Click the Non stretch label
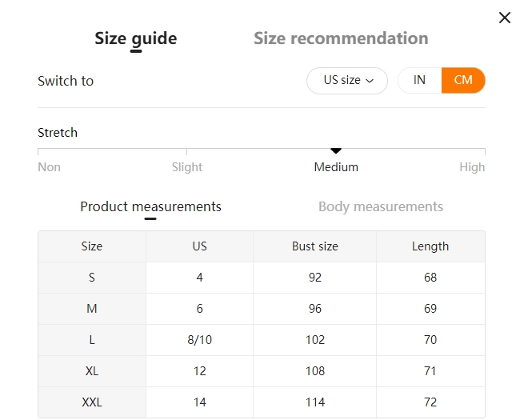The image size is (524, 420). [50, 167]
